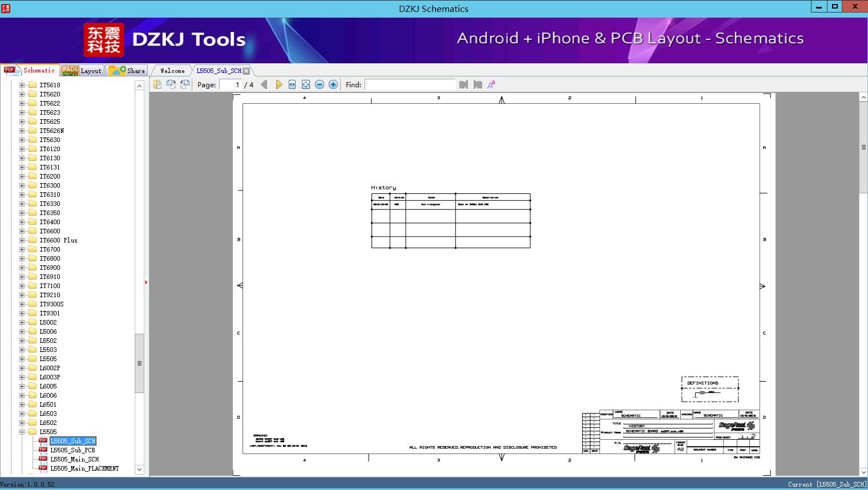
Task: Expand the IT5618 folder
Action: (22, 85)
